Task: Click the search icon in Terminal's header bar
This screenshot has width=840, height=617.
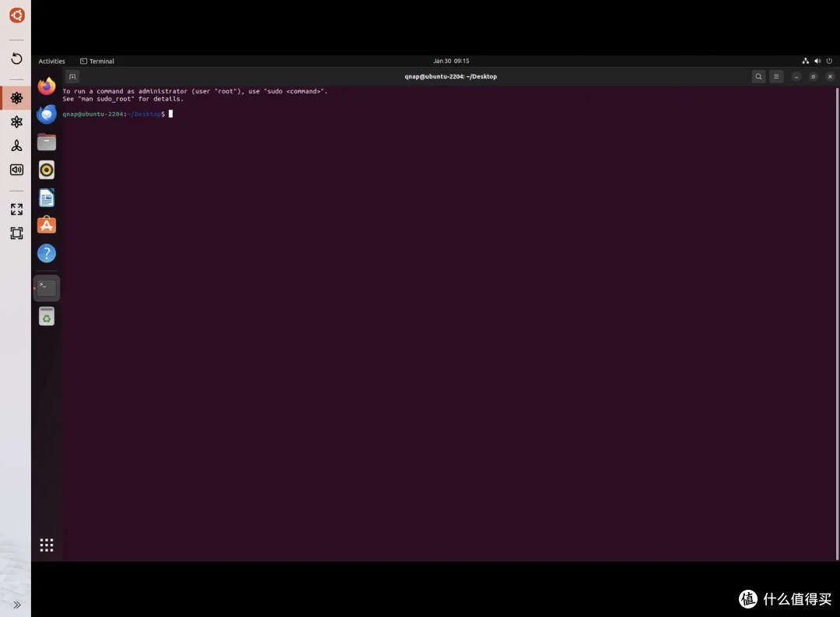Action: pyautogui.click(x=758, y=76)
